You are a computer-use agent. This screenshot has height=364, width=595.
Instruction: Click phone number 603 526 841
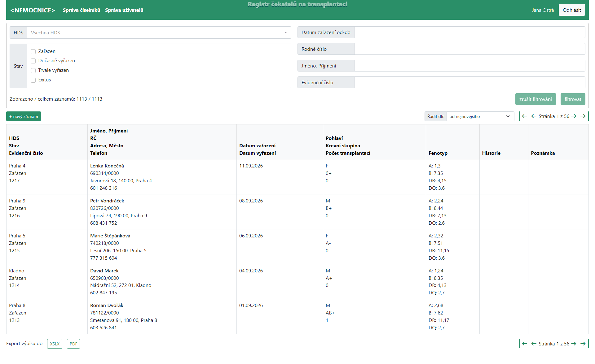[104, 328]
